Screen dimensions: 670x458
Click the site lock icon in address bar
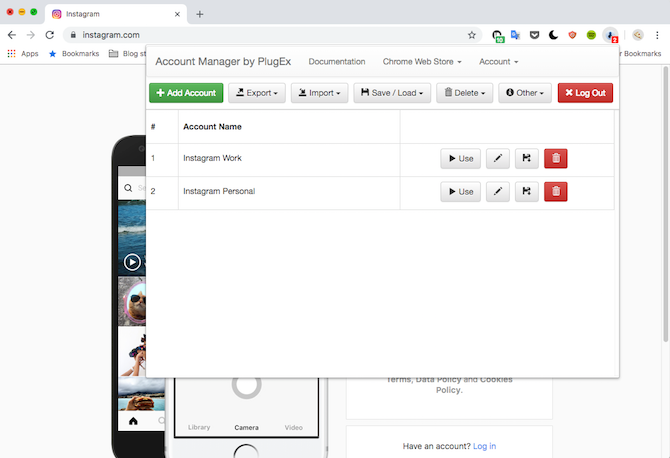tap(73, 35)
